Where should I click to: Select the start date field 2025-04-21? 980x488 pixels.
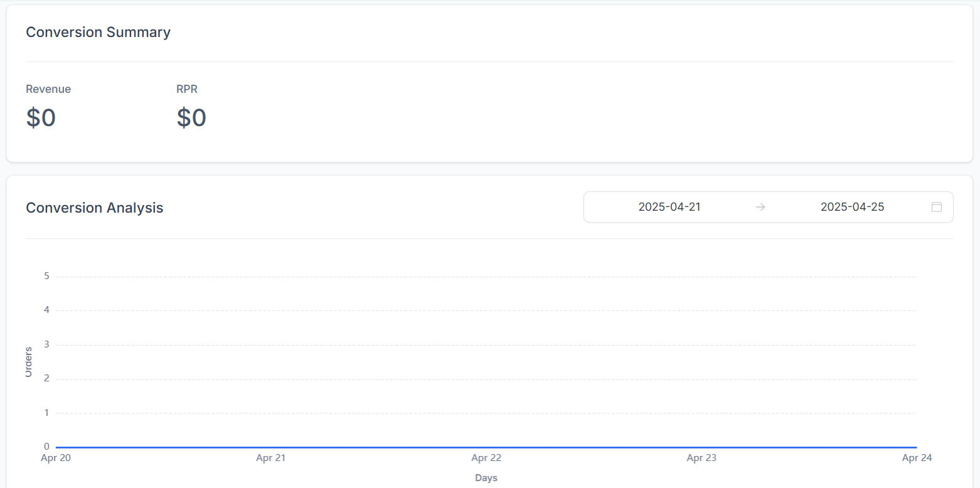(669, 207)
